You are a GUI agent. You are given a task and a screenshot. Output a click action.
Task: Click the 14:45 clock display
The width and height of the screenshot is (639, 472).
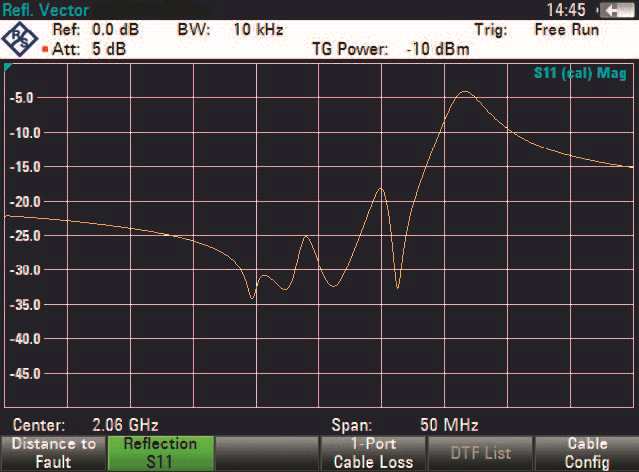(x=566, y=10)
